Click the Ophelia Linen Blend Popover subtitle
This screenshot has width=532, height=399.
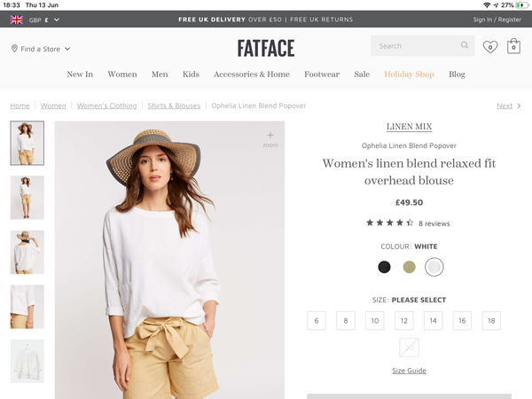click(409, 145)
